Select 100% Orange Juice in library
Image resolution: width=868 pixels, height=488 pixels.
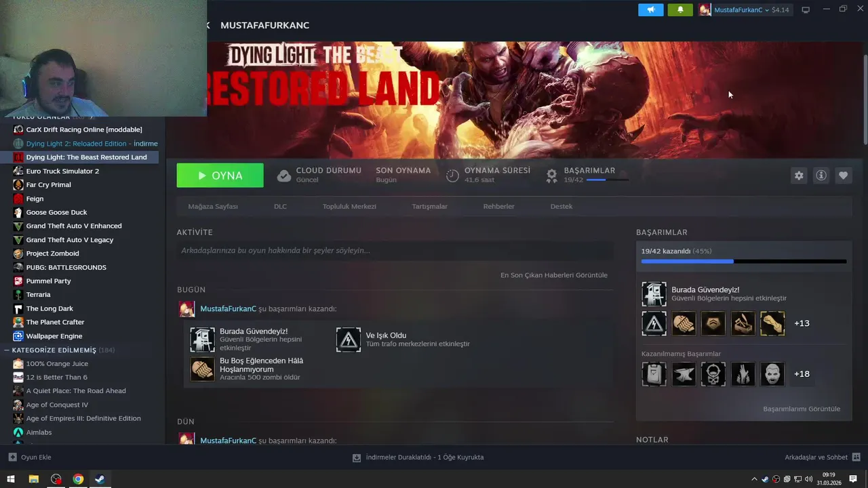[57, 363]
